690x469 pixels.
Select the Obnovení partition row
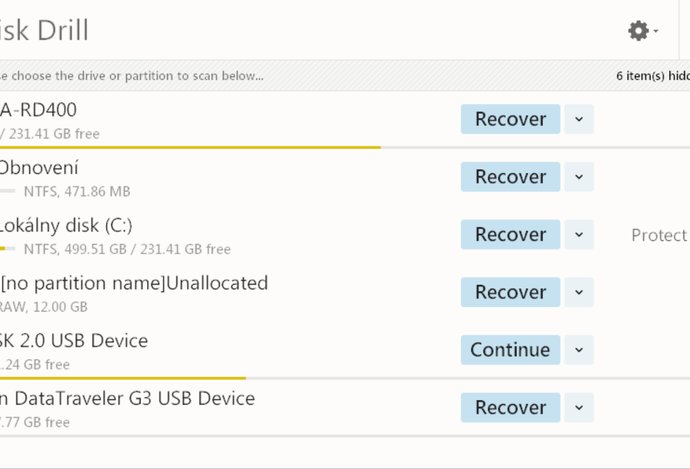[40, 168]
